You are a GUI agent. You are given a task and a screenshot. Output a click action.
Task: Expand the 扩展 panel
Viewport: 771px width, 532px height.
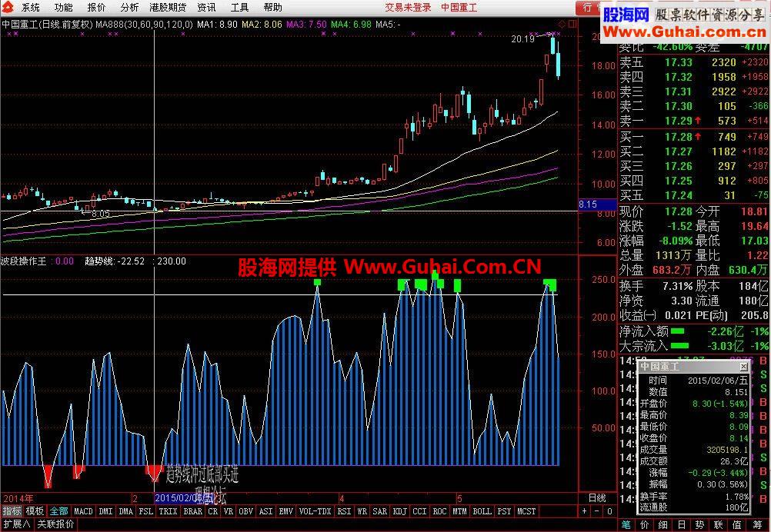pyautogui.click(x=17, y=524)
